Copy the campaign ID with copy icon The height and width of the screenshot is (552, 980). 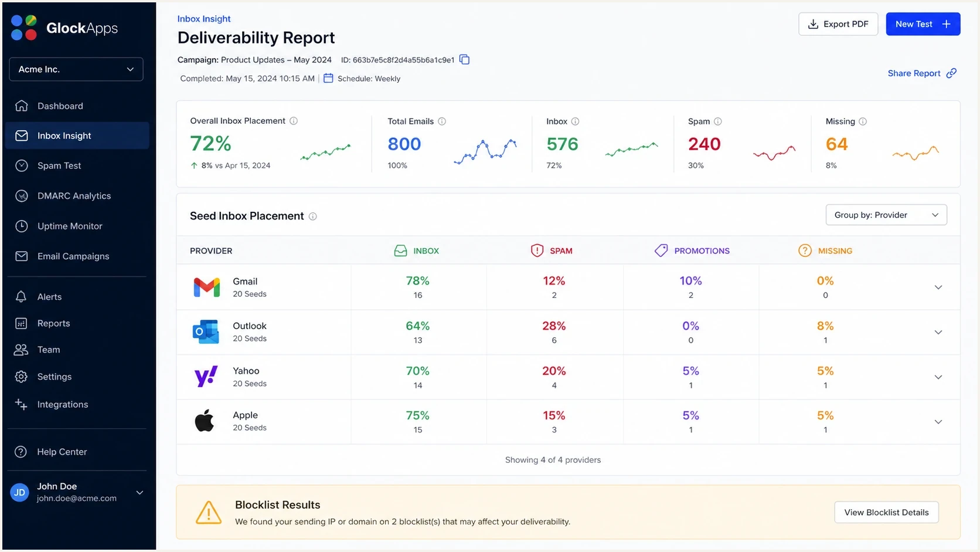click(465, 59)
